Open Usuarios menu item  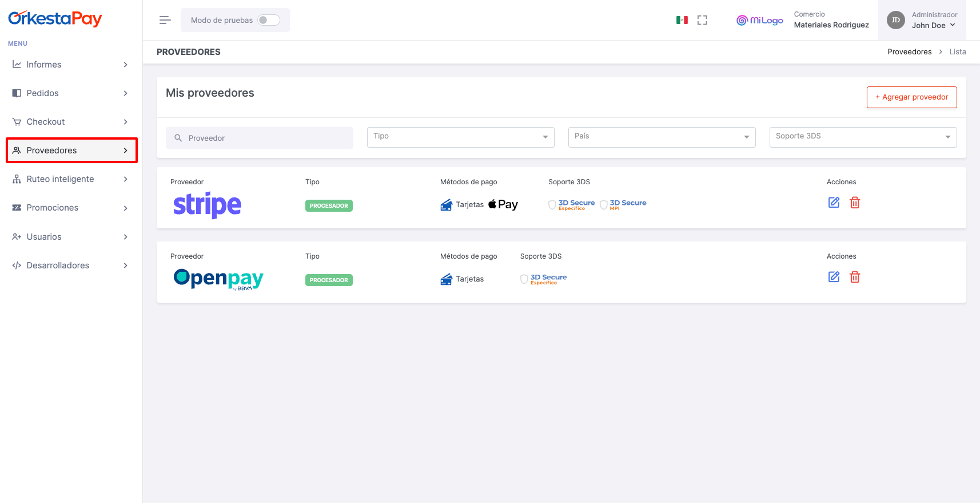click(x=71, y=237)
